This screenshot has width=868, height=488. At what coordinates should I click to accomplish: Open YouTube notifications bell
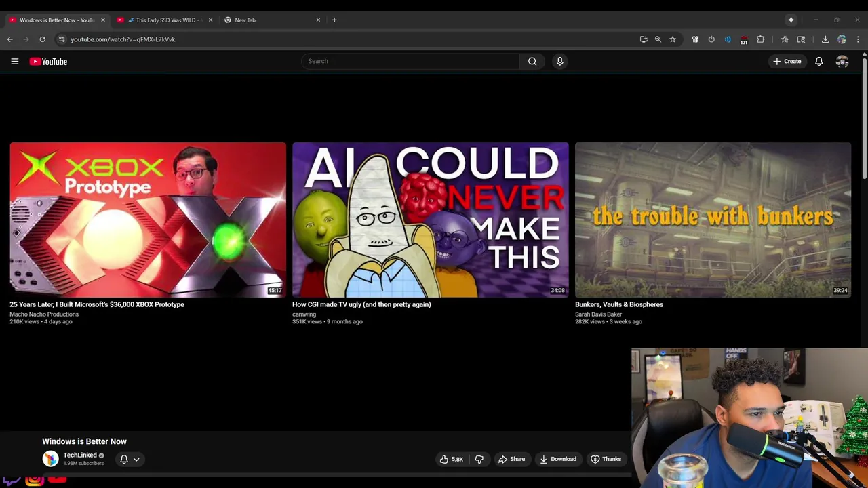click(x=819, y=61)
